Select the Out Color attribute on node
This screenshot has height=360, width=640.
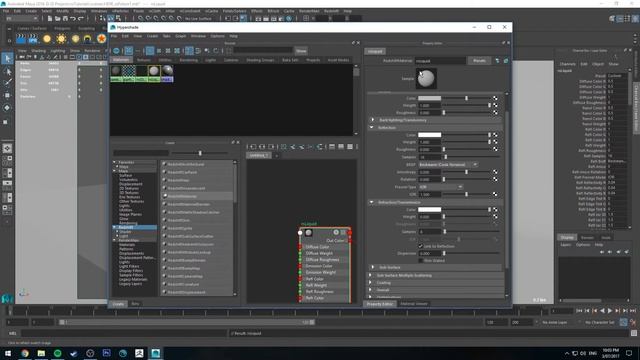pyautogui.click(x=335, y=240)
